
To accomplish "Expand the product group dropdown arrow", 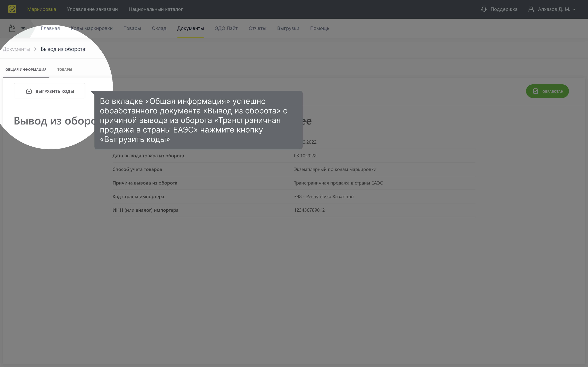I will point(23,28).
